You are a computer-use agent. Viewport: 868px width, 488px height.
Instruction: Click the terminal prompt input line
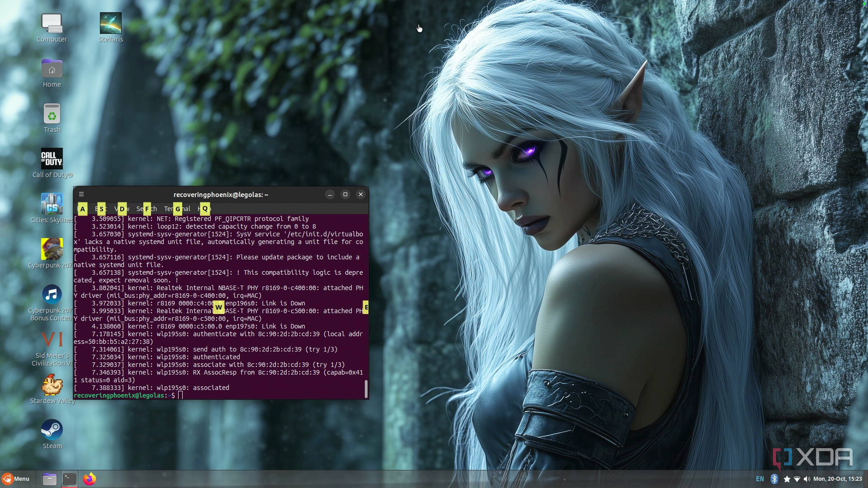coord(219,395)
